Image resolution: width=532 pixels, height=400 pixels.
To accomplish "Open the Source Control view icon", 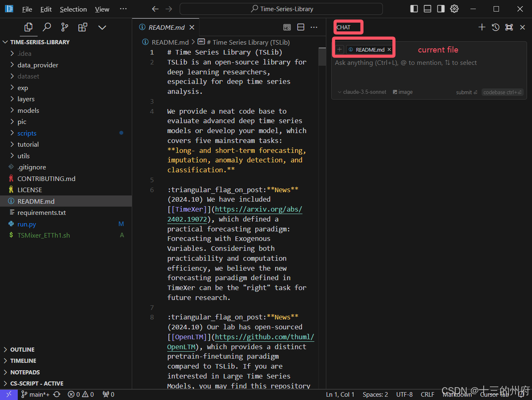I will coord(65,27).
